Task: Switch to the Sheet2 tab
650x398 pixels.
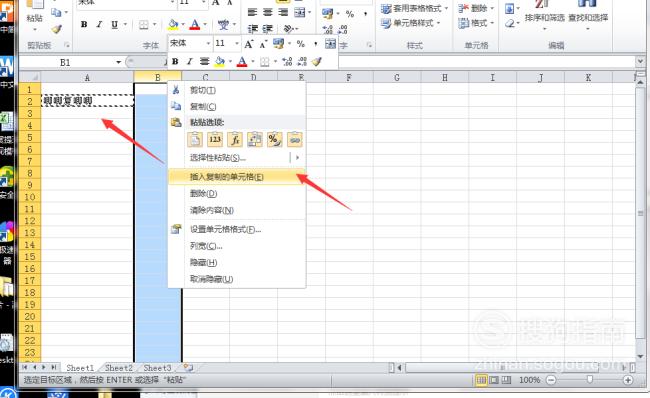Action: pyautogui.click(x=119, y=368)
